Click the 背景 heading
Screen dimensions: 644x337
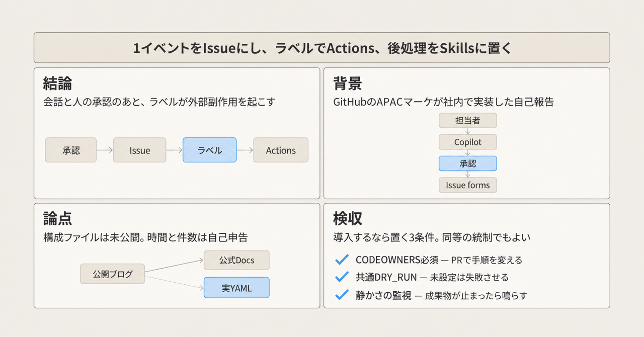pyautogui.click(x=347, y=83)
